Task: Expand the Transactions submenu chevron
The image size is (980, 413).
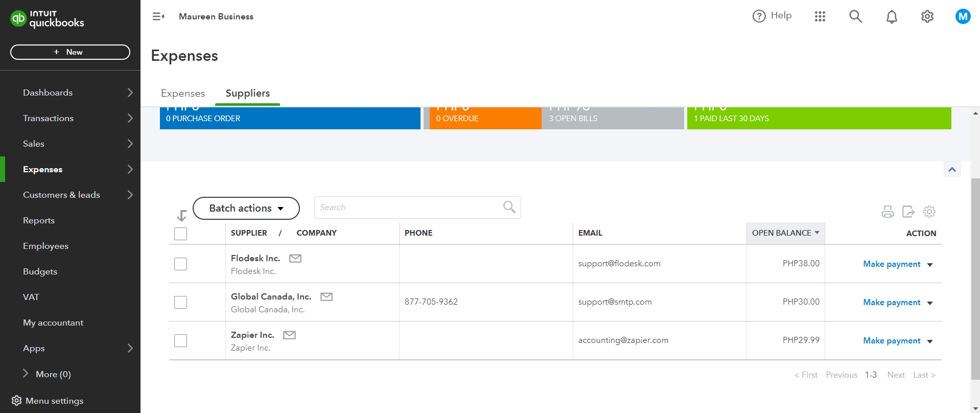Action: coord(130,118)
